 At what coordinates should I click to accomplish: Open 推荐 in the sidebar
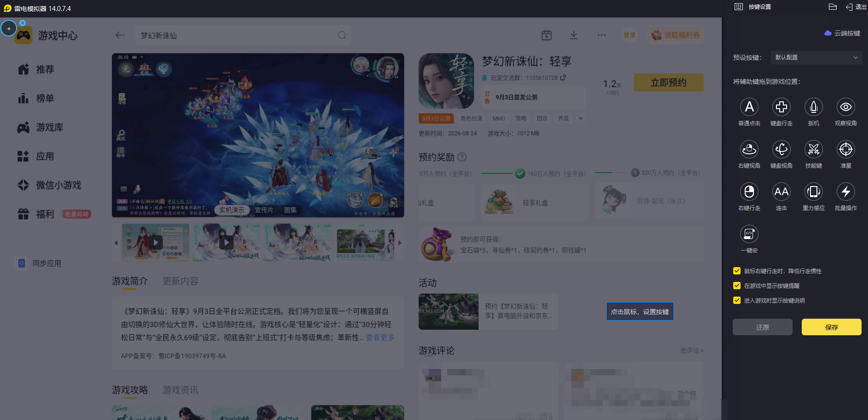36,70
